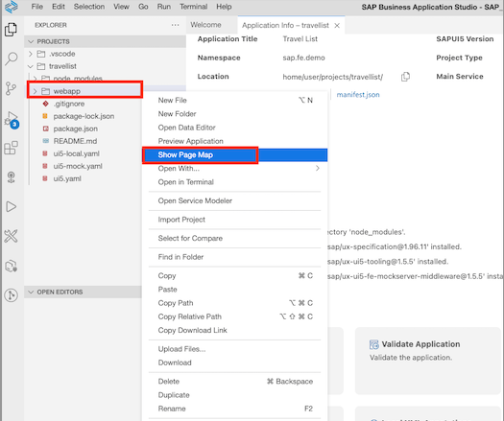The height and width of the screenshot is (421, 504).
Task: Open the crossed tools icon in sidebar
Action: [x=11, y=236]
